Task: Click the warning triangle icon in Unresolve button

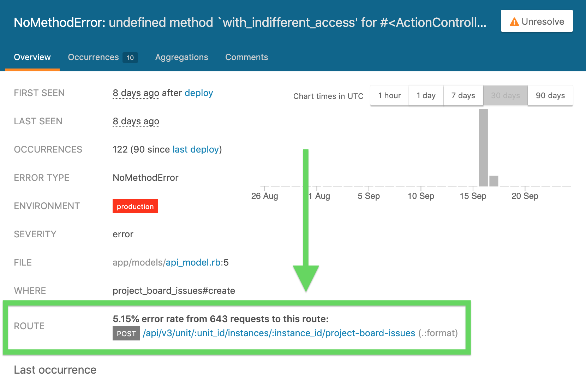Action: [514, 22]
